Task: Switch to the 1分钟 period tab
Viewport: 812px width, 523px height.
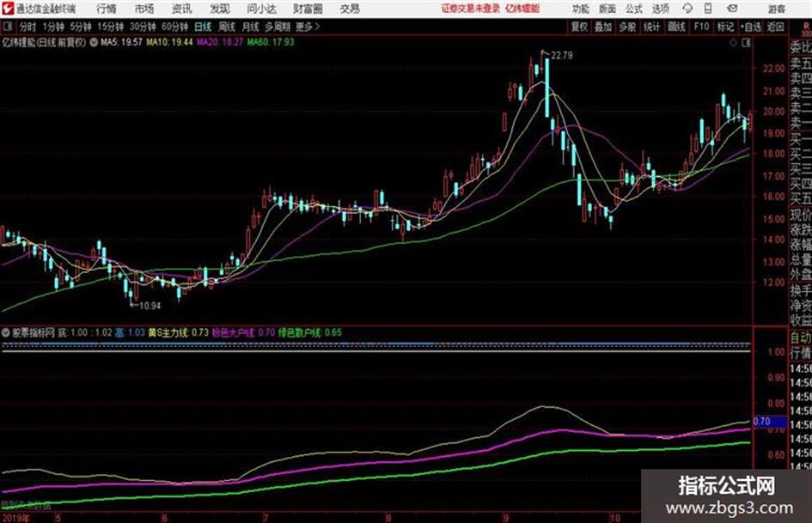Action: pyautogui.click(x=53, y=27)
